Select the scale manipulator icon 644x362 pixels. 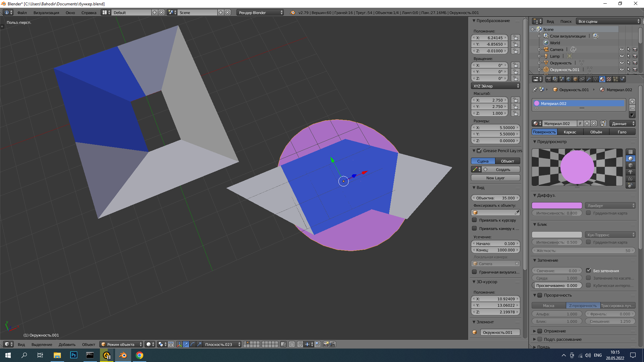pyautogui.click(x=200, y=344)
